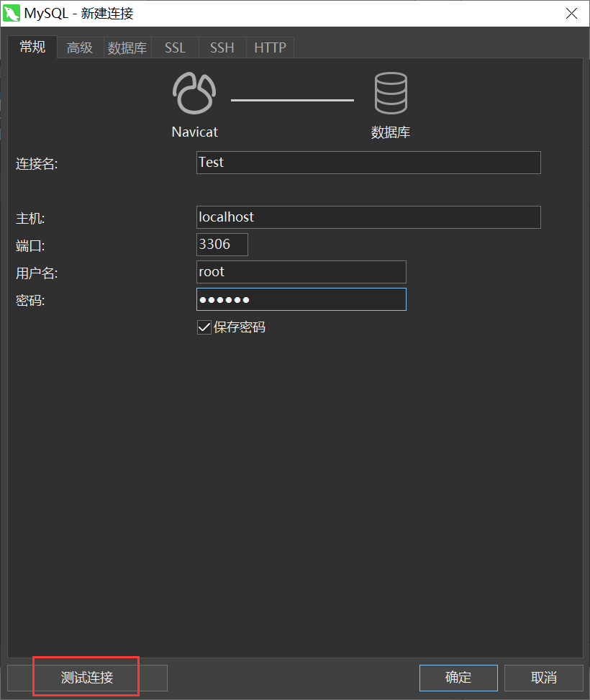
Task: Close the 新建连接 dialog
Action: (x=572, y=13)
